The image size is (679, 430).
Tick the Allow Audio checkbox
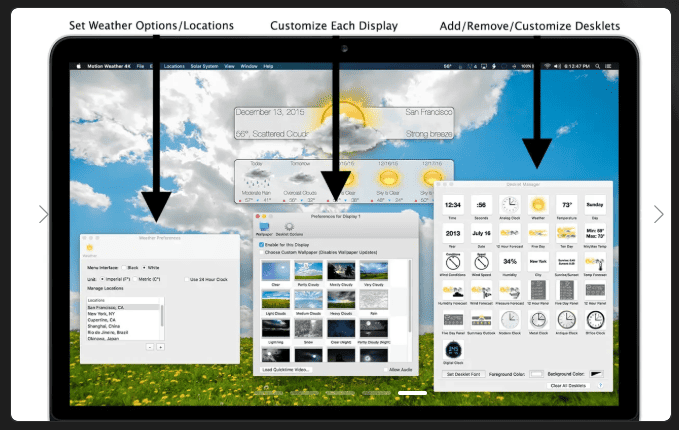point(385,370)
